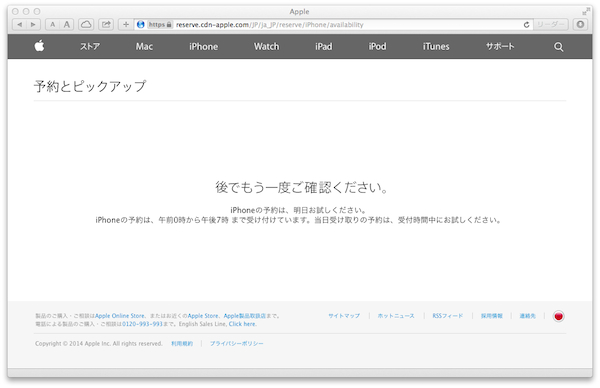Click the 予約とピックアップ page heading
The image size is (600, 388).
[x=90, y=86]
